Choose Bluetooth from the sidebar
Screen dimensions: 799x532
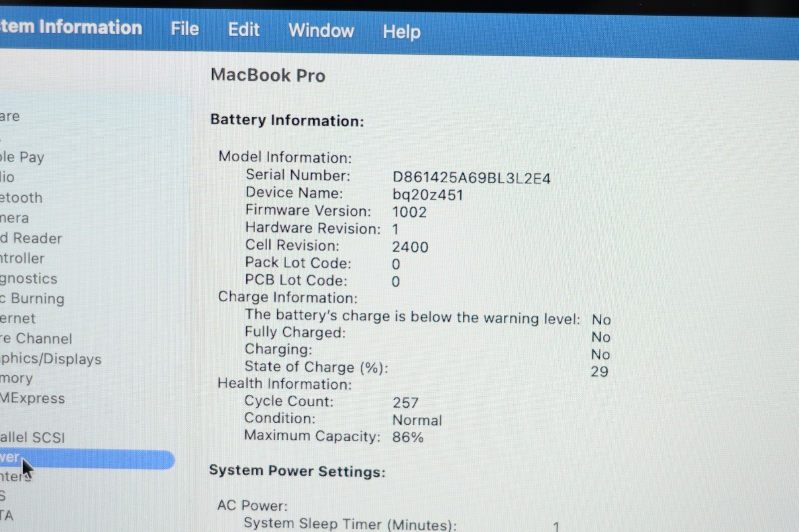pyautogui.click(x=21, y=198)
